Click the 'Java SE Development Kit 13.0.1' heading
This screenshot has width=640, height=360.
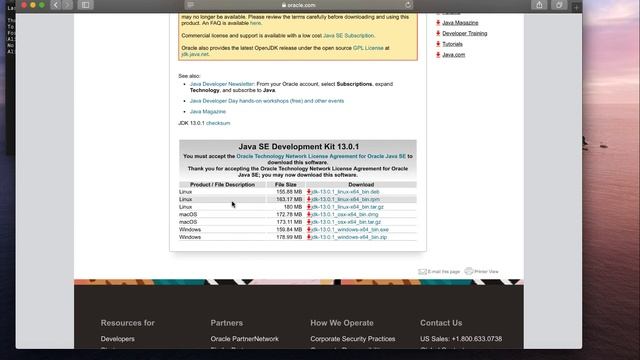[x=298, y=147]
